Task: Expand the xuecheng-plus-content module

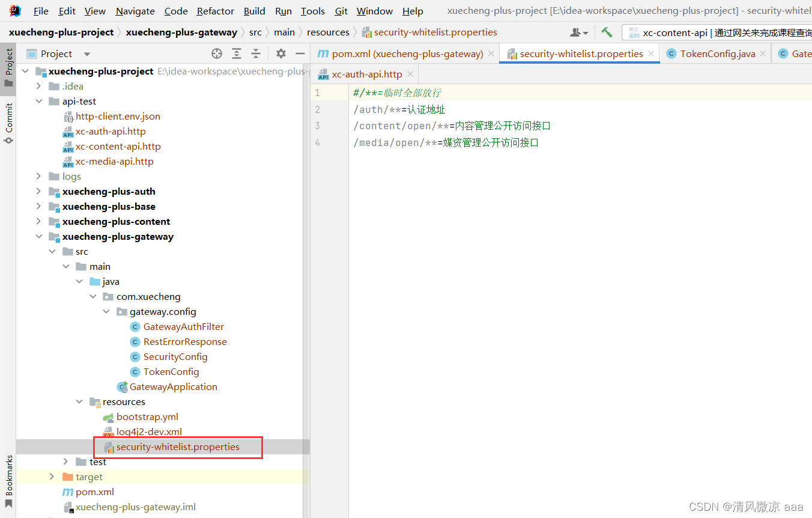Action: coord(39,221)
